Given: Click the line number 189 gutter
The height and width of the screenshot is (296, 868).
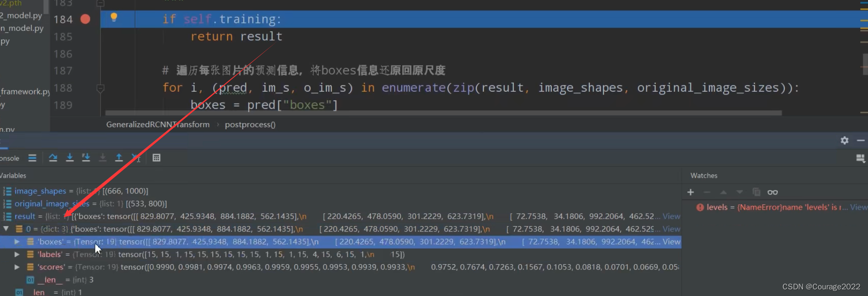Looking at the screenshot, I should 63,105.
